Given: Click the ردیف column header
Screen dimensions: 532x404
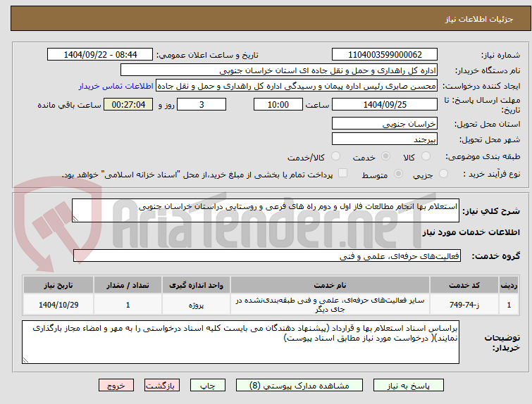Looking at the screenshot, I should click(x=509, y=285).
